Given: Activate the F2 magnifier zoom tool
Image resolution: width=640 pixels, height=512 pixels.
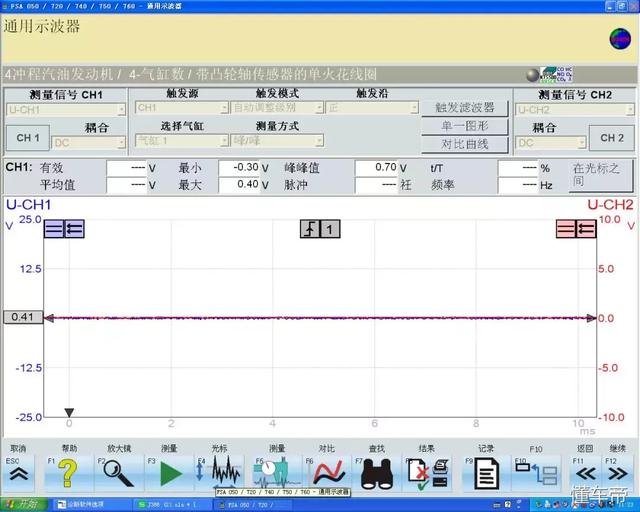Looking at the screenshot, I should (x=118, y=473).
